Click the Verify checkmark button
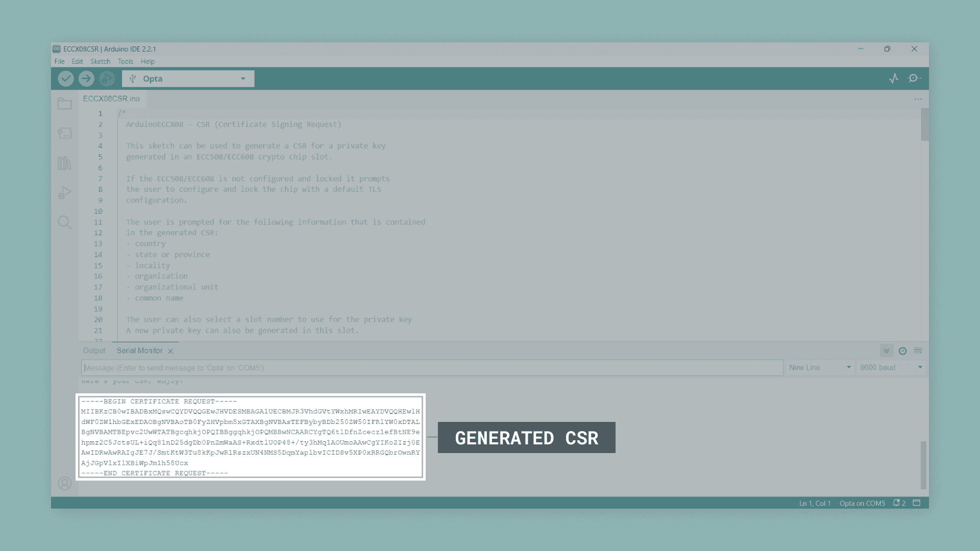Viewport: 980px width, 551px height. click(66, 79)
